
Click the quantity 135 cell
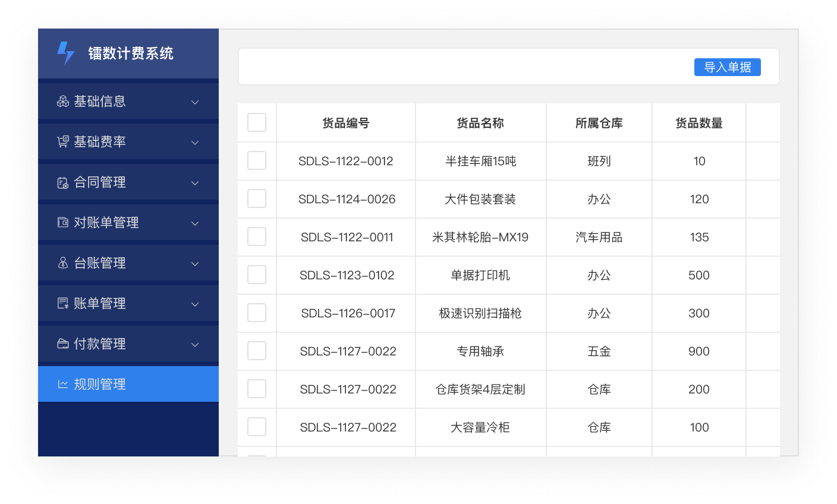699,237
